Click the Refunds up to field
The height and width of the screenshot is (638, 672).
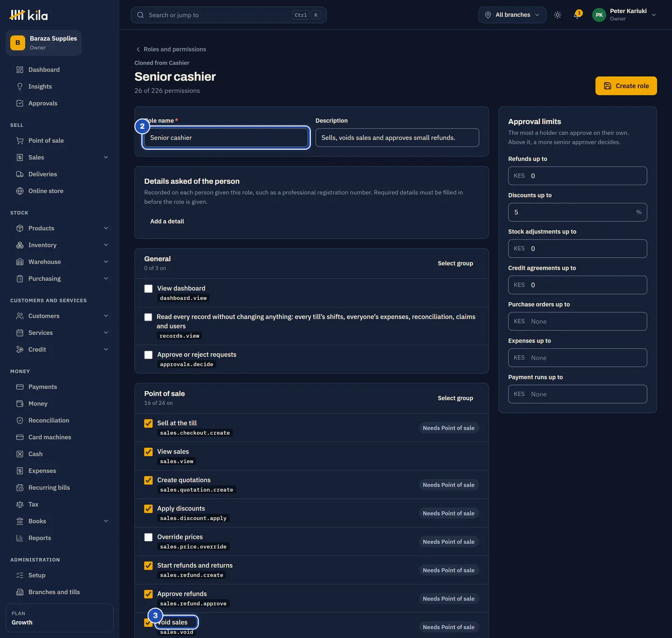[x=578, y=176]
